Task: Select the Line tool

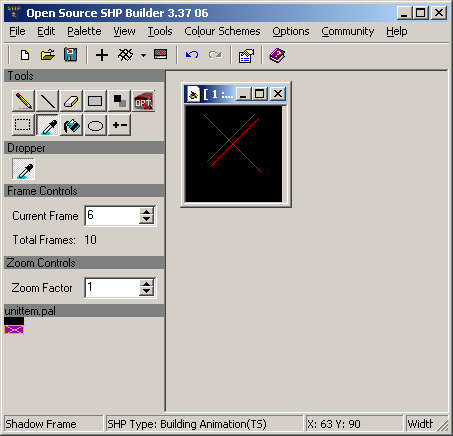Action: pos(48,101)
